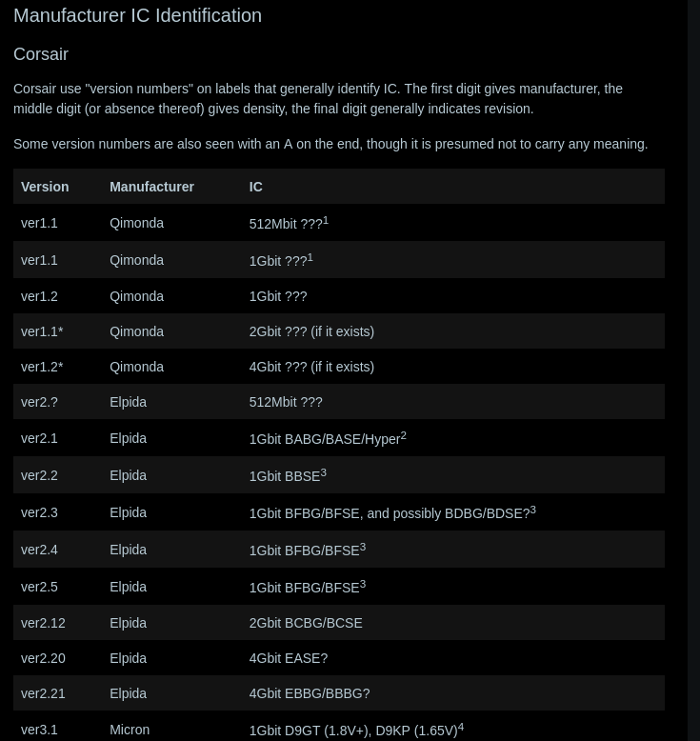Image resolution: width=700 pixels, height=741 pixels.
Task: Open footnote 4 after D9KP (1.65V)
Action: (x=461, y=727)
